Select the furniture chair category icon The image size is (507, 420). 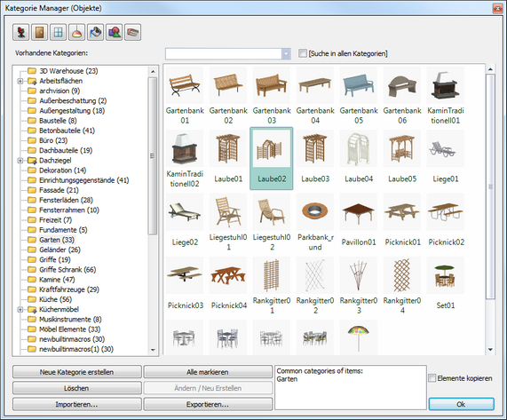click(21, 32)
